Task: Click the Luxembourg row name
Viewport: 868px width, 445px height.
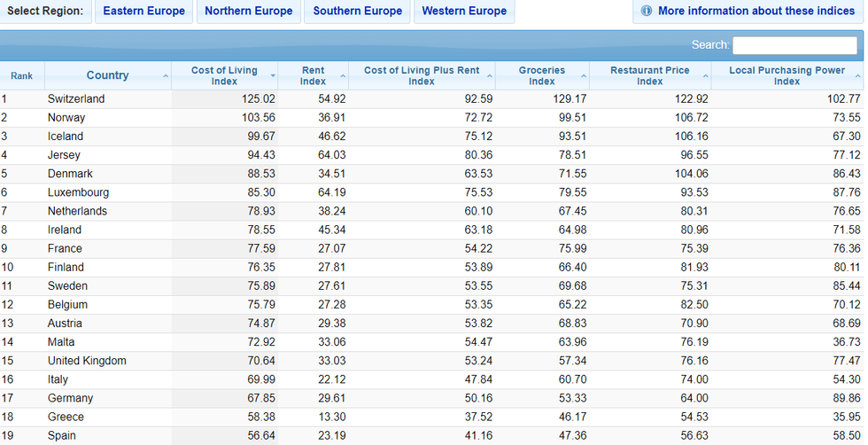Action: (78, 192)
